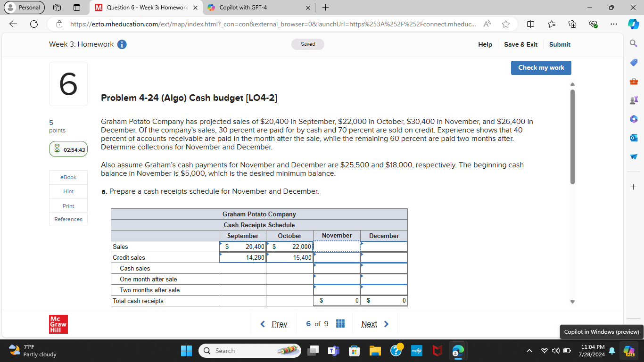Image resolution: width=644 pixels, height=362 pixels.
Task: Refresh the current page
Action: [34, 25]
